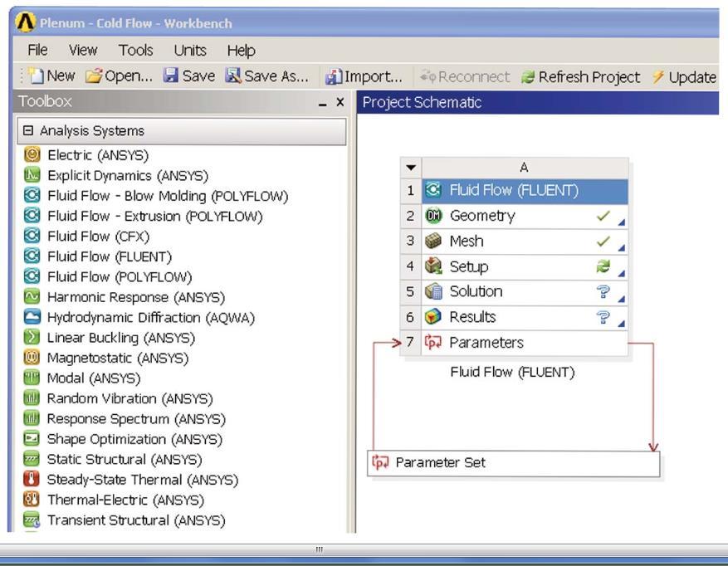Viewport: 728px width, 566px height.
Task: Click the Update lightning-bolt toolbar button
Action: tap(684, 77)
